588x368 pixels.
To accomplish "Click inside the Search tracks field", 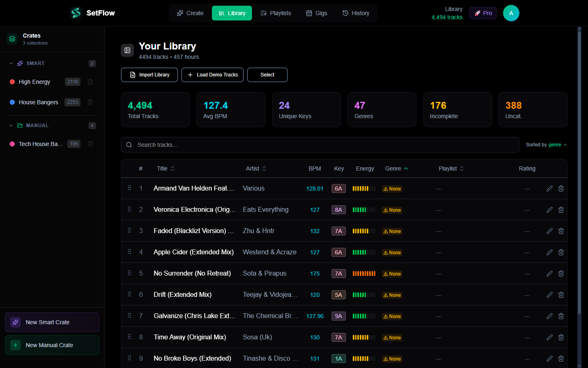I will (x=286, y=145).
